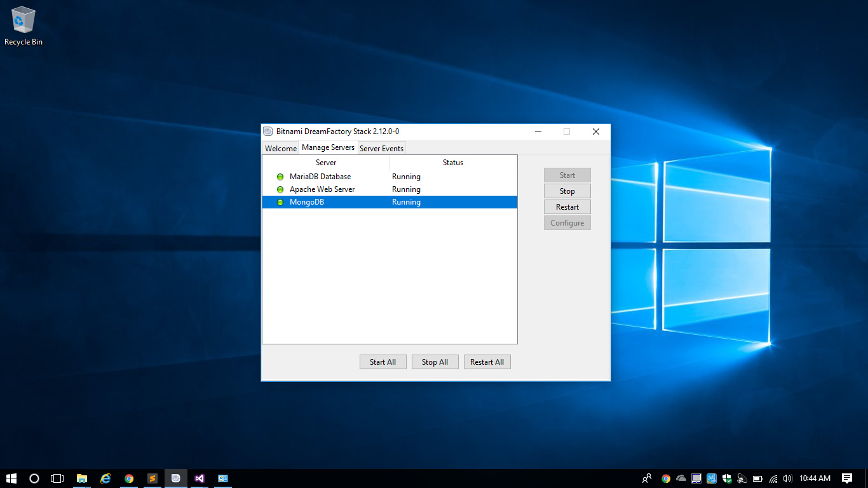
Task: Open Windows Defender shield tray icon
Action: tap(727, 478)
